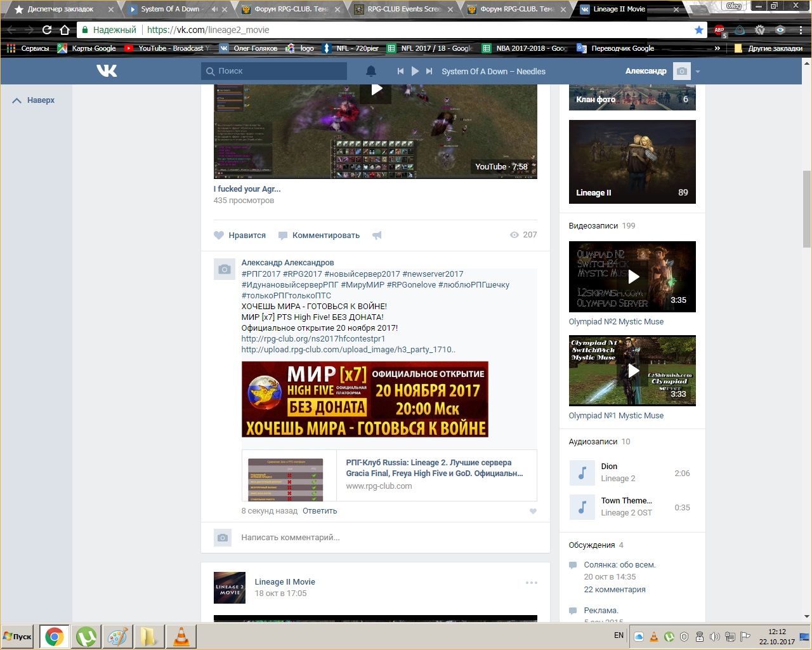This screenshot has width=812, height=650.
Task: Open the rpg-club.org/ns2017hfcontestpr1 link
Action: [x=313, y=338]
